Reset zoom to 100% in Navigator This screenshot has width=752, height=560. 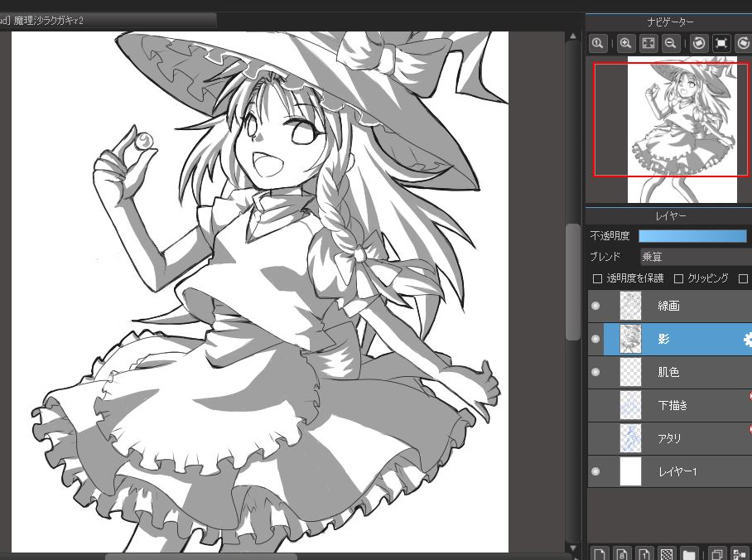click(x=598, y=43)
